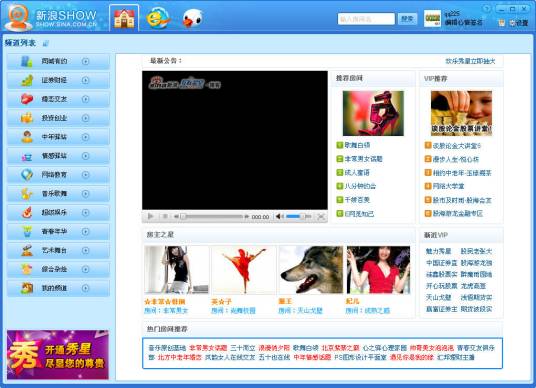The image size is (536, 388).
Task: Open the recommended room 八分钟约会
Action: [360, 186]
